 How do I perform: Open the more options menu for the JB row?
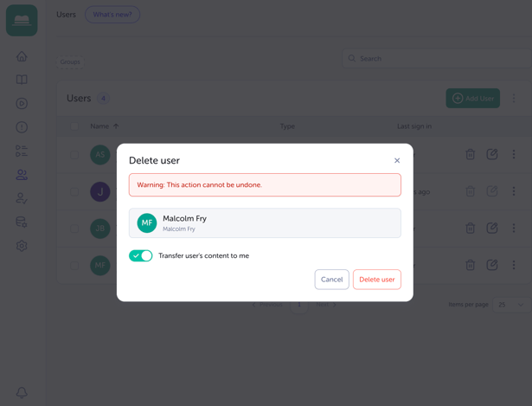point(514,228)
